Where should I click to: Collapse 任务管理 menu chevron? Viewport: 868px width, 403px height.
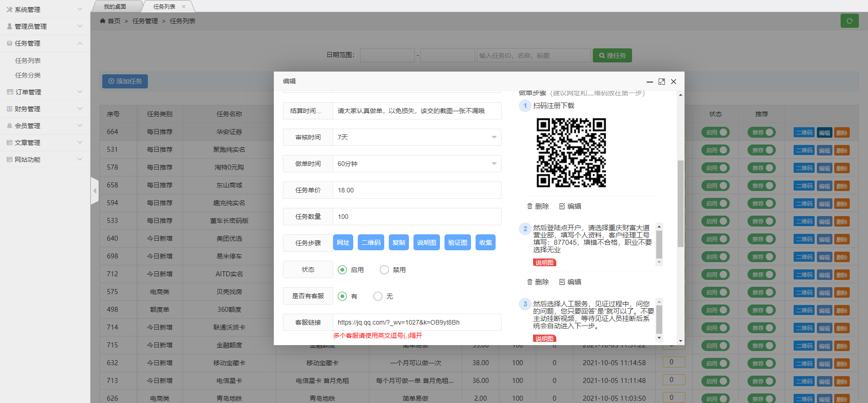[80, 43]
